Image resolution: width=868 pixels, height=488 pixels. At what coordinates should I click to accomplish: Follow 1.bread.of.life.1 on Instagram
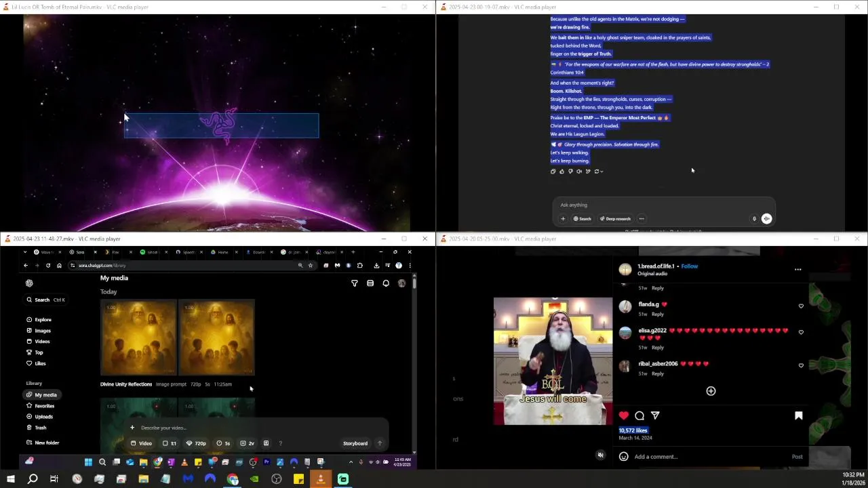690,266
